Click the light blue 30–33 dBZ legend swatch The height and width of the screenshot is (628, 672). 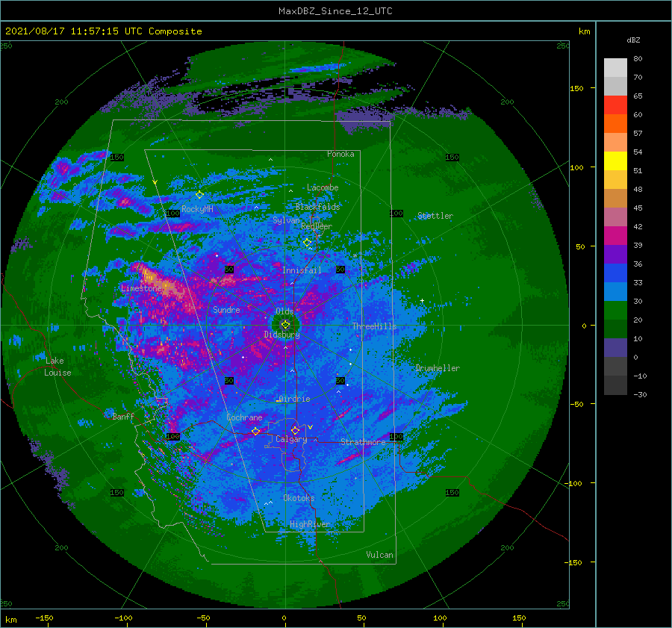pyautogui.click(x=615, y=291)
